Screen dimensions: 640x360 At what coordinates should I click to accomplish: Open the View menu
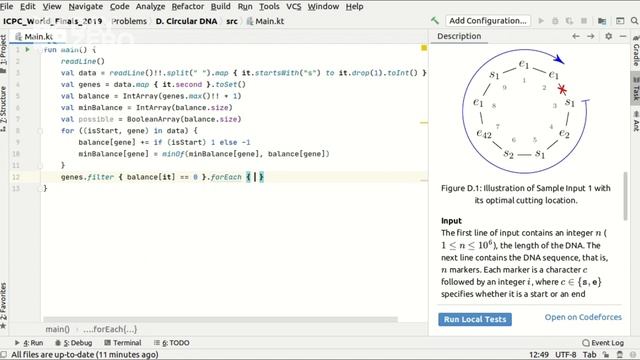pos(52,7)
